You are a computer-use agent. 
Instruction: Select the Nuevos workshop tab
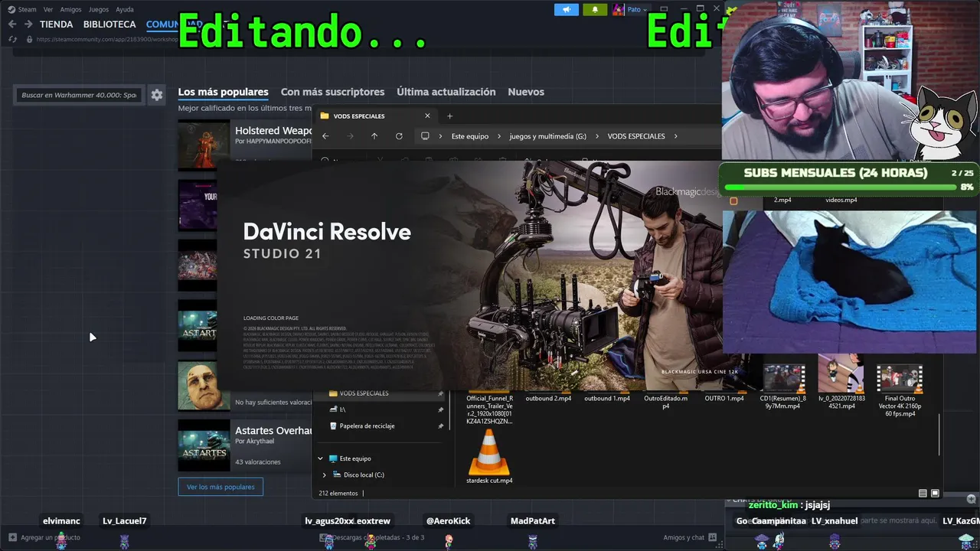[x=526, y=92]
